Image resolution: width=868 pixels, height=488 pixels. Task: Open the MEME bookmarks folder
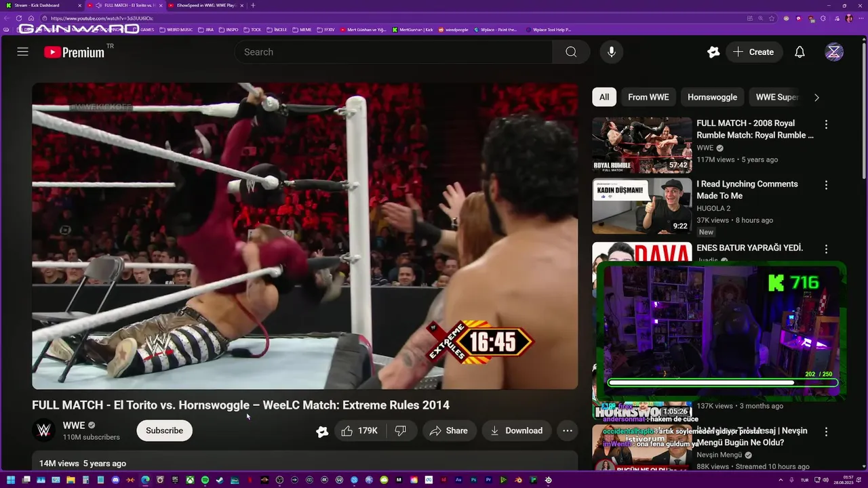click(x=302, y=30)
